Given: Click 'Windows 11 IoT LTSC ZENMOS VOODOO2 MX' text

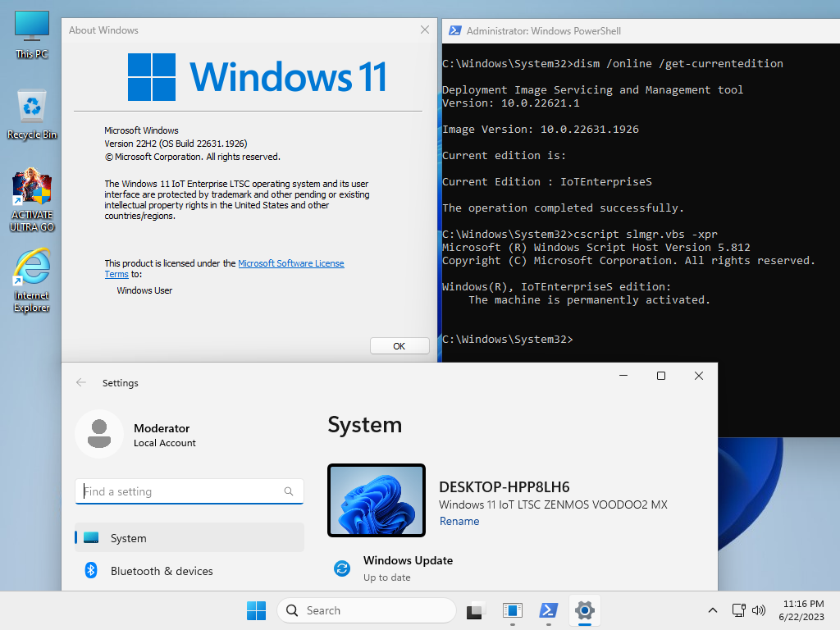Looking at the screenshot, I should [x=553, y=504].
